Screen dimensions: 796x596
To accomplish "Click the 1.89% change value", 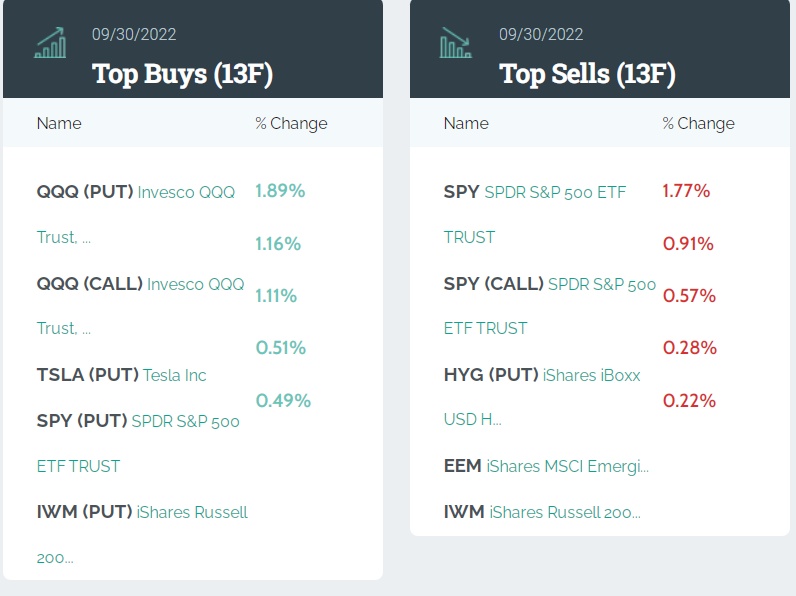I will pos(280,190).
